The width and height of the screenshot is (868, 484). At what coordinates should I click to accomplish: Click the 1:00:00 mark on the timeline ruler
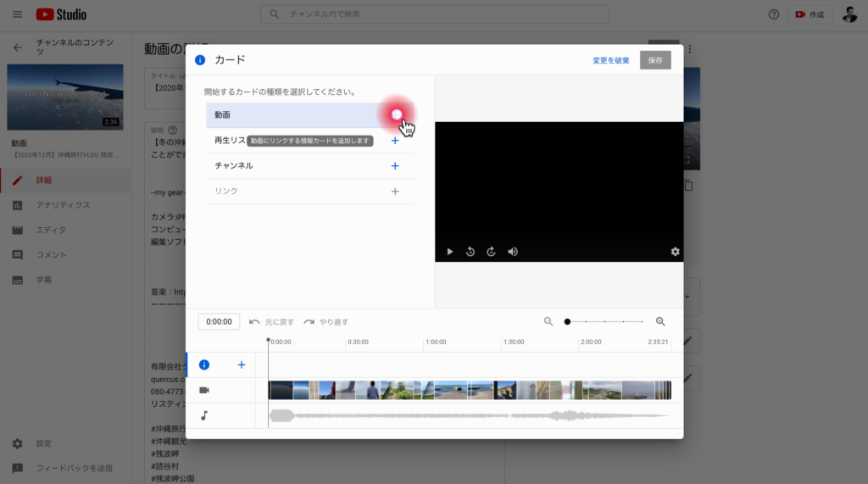pyautogui.click(x=436, y=342)
